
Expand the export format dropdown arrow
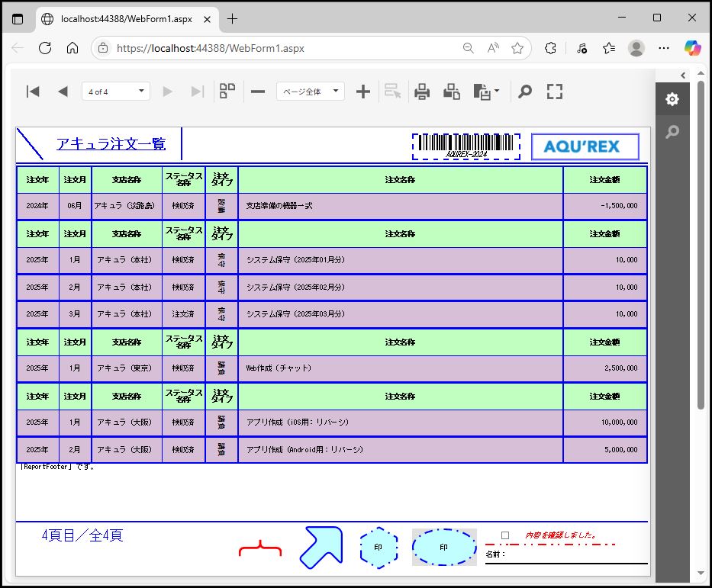click(498, 92)
